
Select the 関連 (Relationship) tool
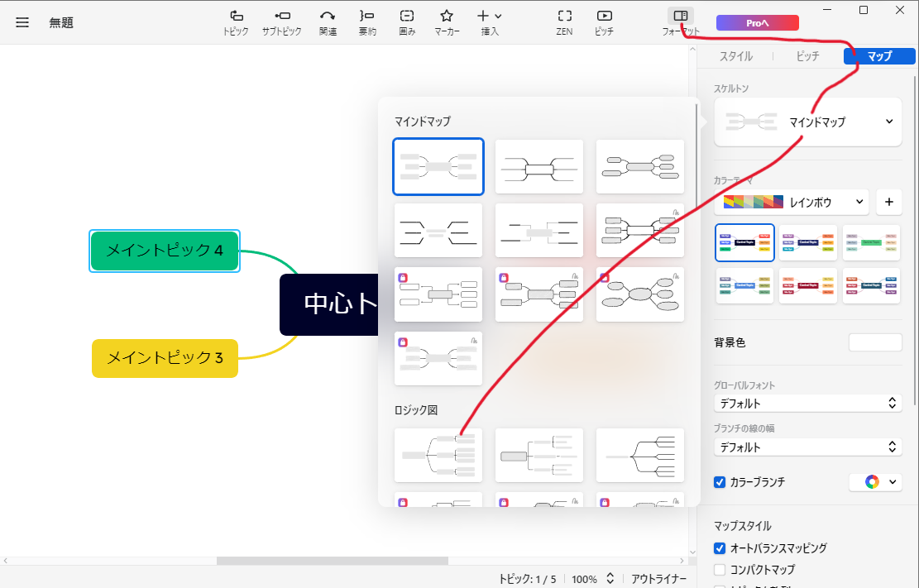[328, 17]
